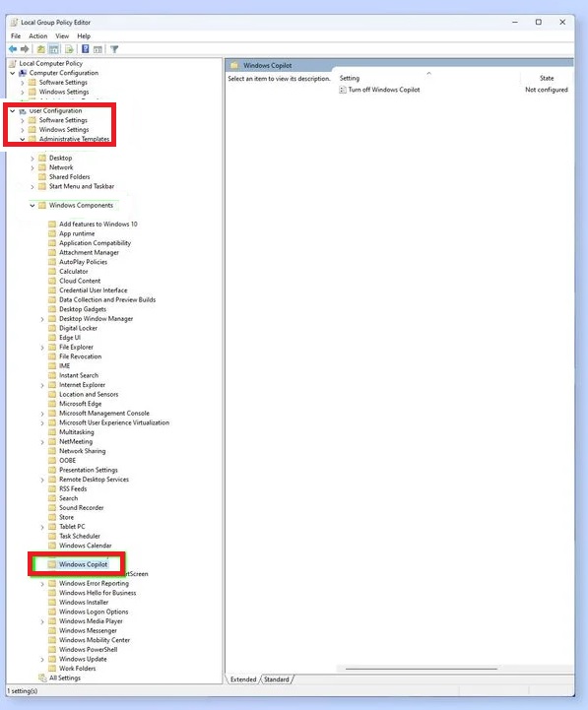Switch to the Standard tab

click(x=277, y=679)
